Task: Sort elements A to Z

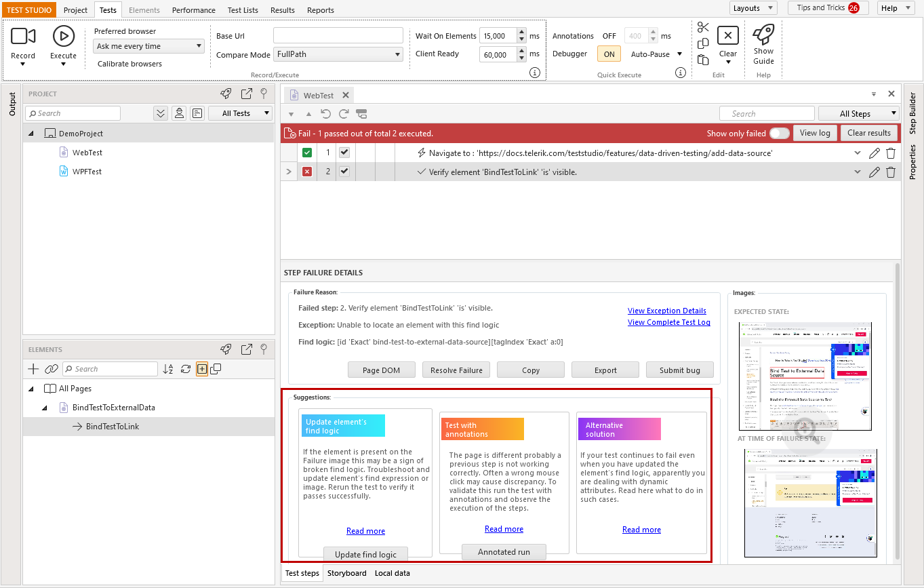Action: point(168,369)
